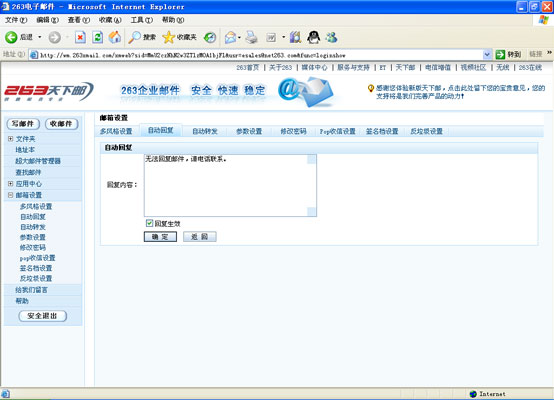Click the Print icon in toolbar

[x=251, y=37]
